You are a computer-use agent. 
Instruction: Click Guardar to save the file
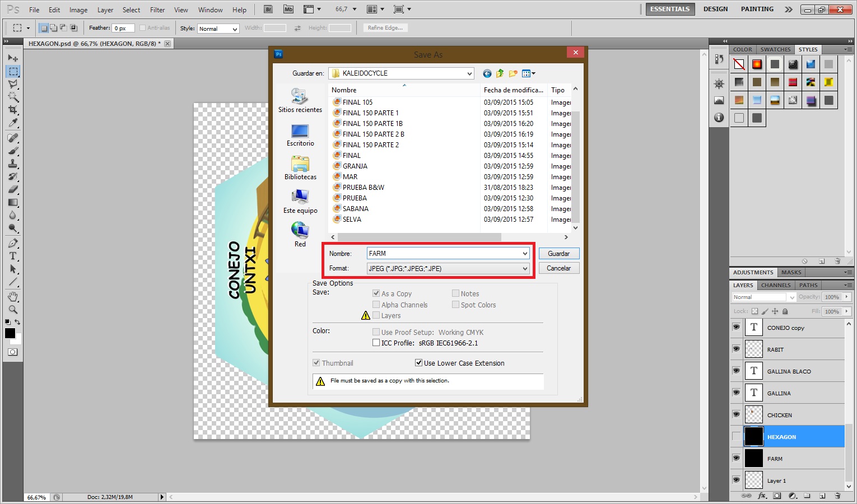559,254
